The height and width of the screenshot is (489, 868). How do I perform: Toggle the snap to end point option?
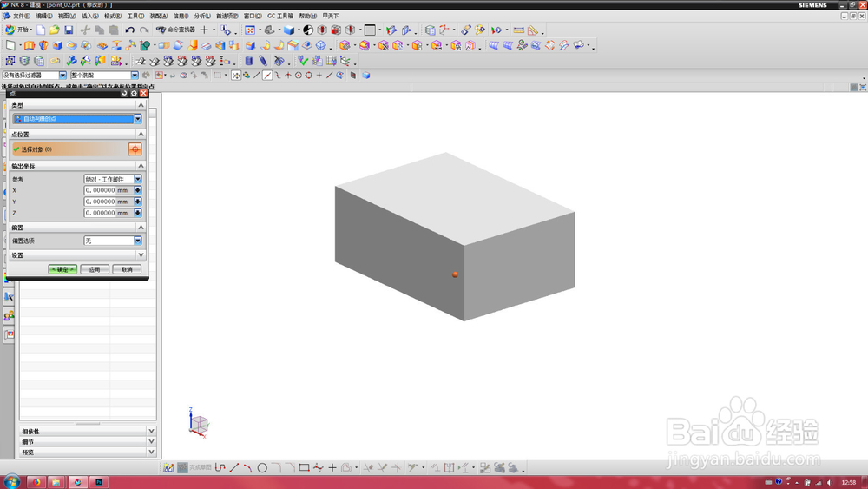tap(257, 76)
